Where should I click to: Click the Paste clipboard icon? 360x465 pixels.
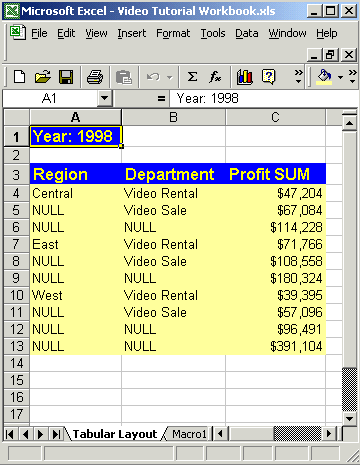(124, 77)
